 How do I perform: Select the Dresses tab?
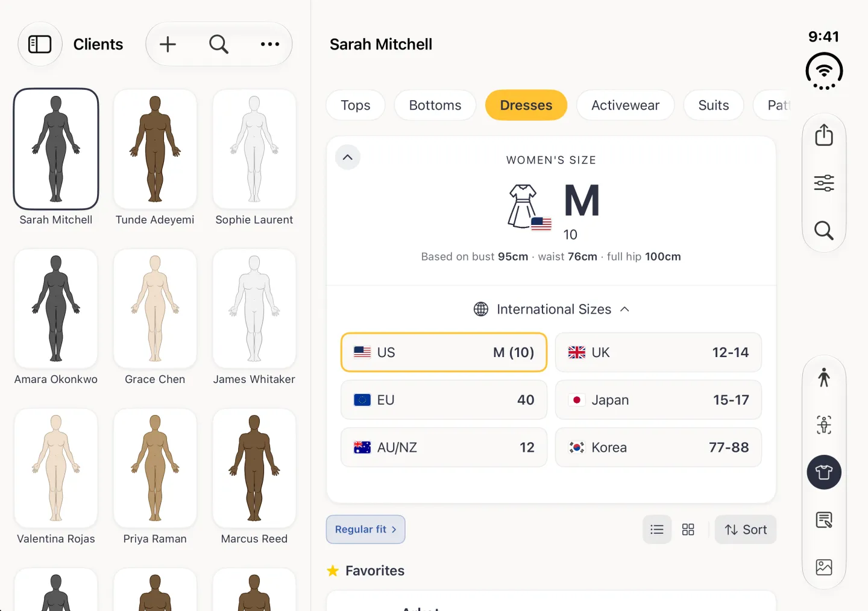526,105
